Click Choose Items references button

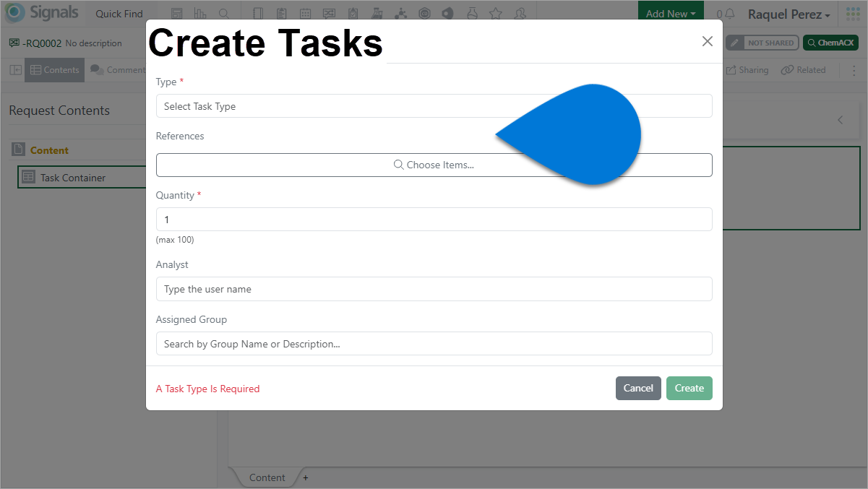coord(434,165)
